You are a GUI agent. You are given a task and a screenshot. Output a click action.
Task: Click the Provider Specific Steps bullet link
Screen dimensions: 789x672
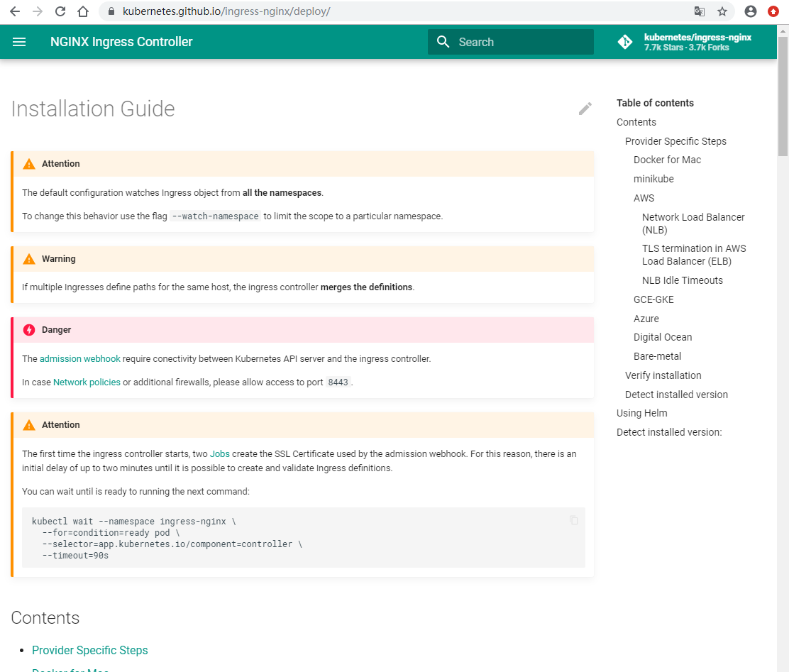[x=89, y=650]
